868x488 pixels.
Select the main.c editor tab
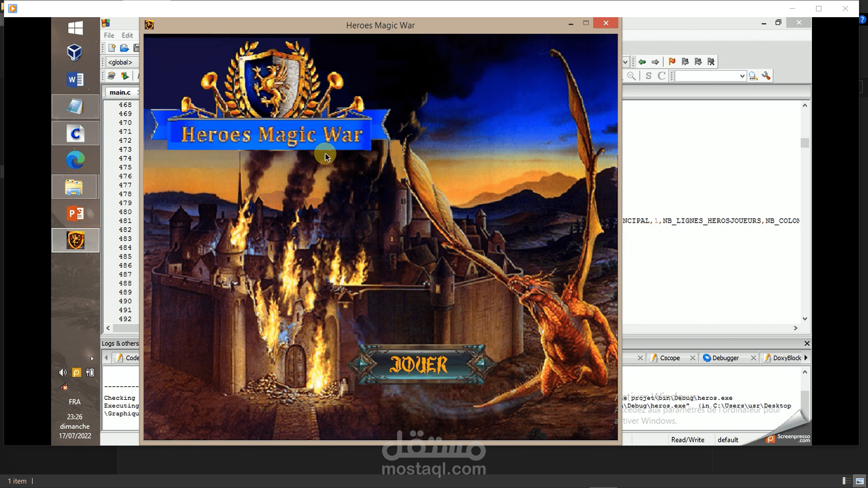(120, 92)
